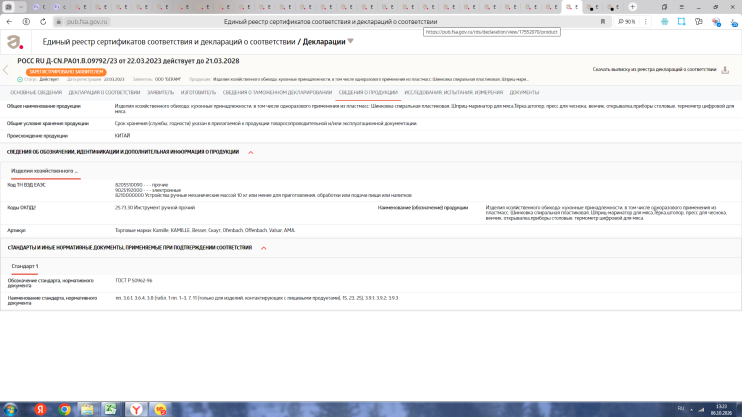Click the 'ГОСТ Р 50962-96' standard text

click(x=134, y=281)
